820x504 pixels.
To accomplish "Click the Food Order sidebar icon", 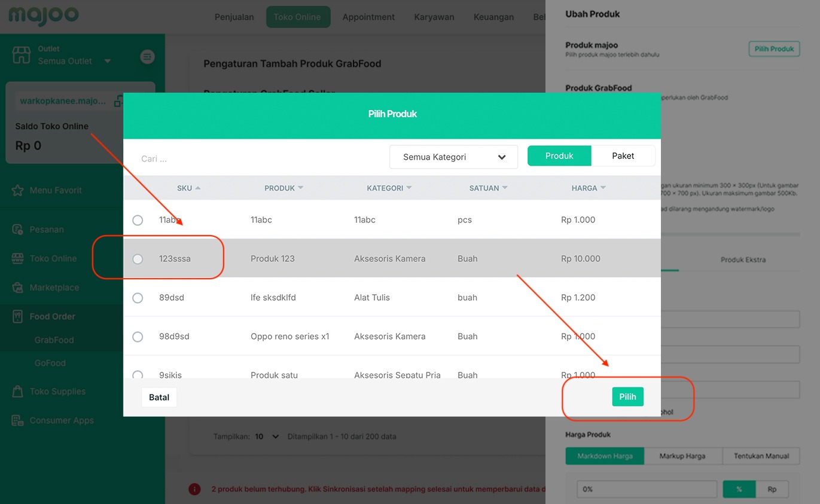I will [18, 316].
